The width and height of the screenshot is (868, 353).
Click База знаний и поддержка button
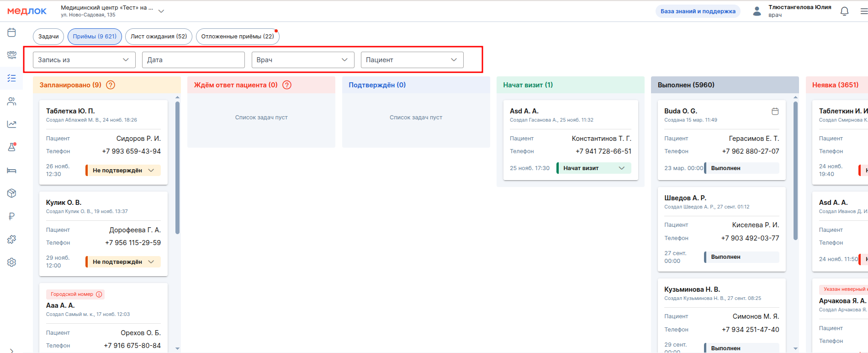coord(698,11)
